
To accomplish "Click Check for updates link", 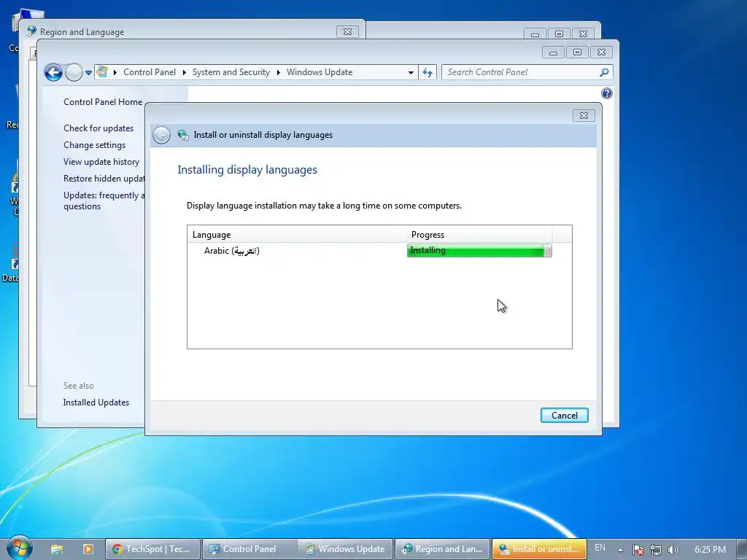I will click(98, 128).
